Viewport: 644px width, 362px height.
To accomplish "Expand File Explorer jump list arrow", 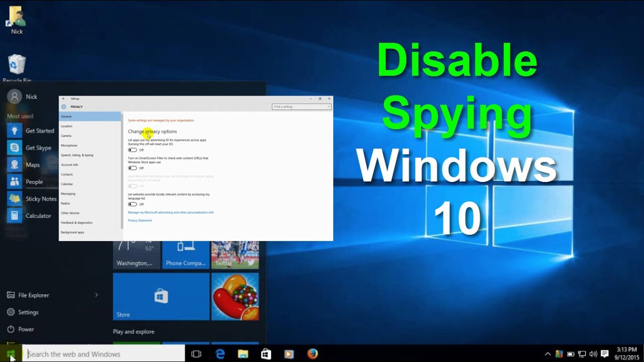I will (97, 295).
